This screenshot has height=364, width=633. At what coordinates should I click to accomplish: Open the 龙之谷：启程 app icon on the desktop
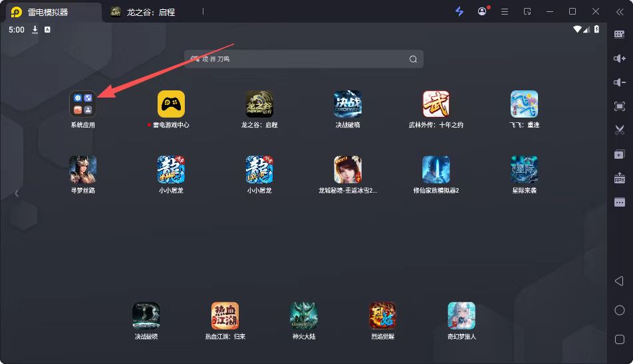click(259, 104)
